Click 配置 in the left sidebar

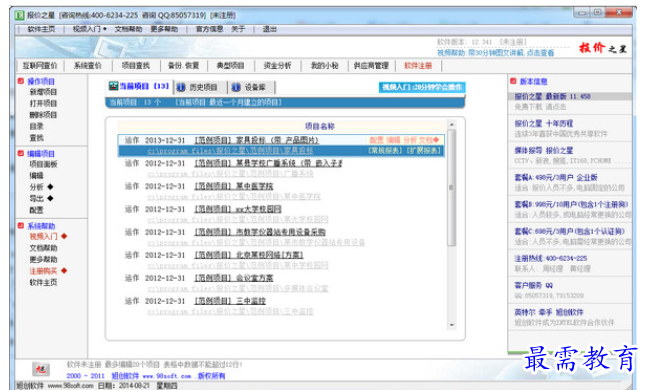pyautogui.click(x=36, y=210)
